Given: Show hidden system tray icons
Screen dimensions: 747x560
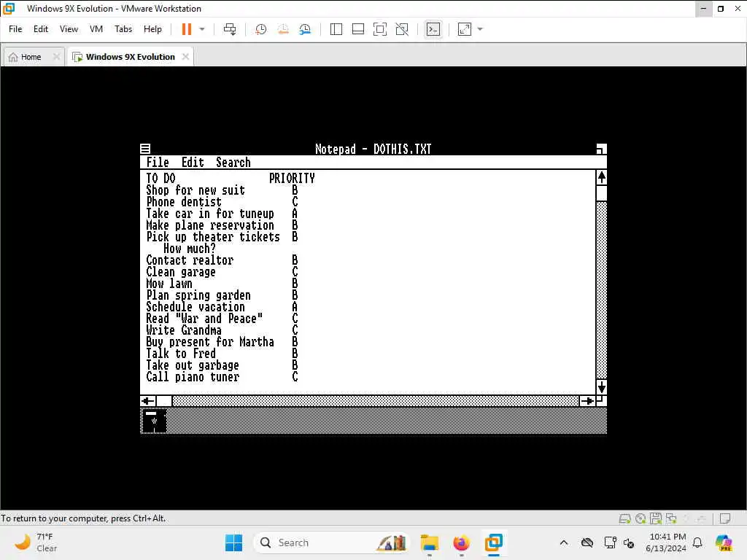Looking at the screenshot, I should (x=564, y=542).
